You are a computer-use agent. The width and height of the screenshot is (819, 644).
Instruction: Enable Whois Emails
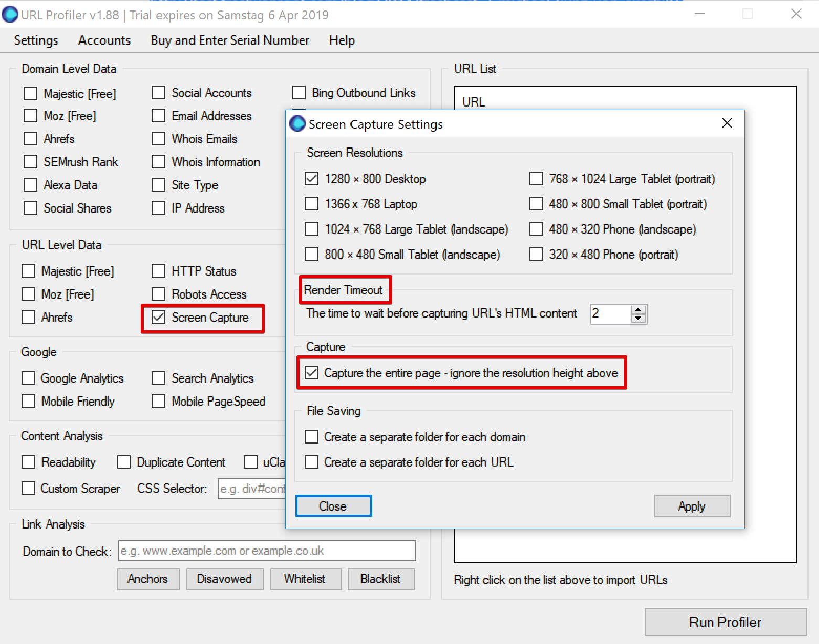click(158, 139)
